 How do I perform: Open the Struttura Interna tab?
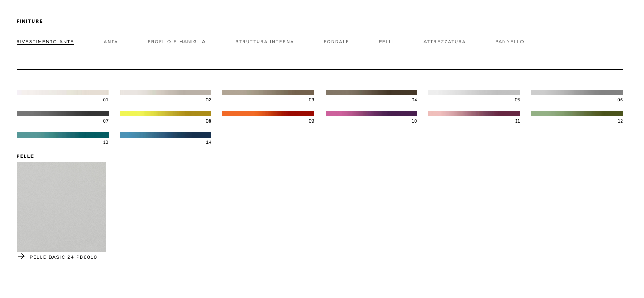pyautogui.click(x=264, y=42)
